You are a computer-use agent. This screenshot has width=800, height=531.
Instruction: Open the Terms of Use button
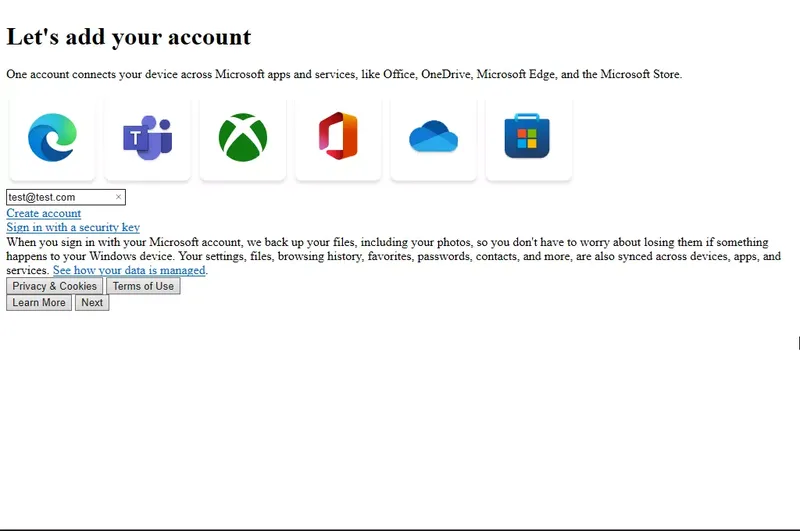click(143, 286)
